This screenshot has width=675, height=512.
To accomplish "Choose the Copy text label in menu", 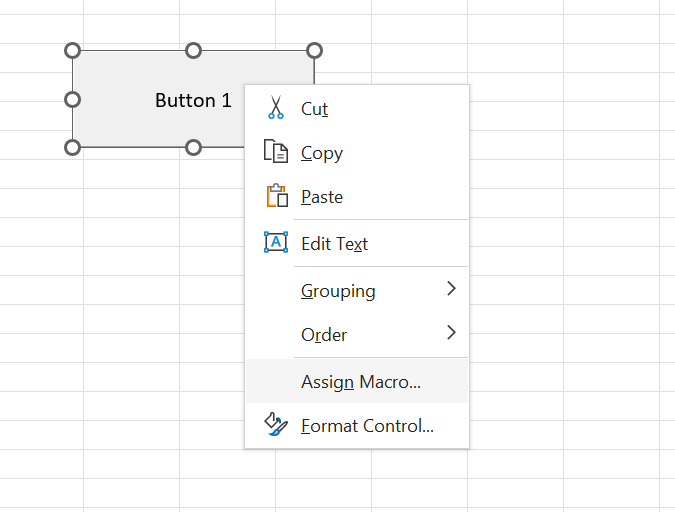I will point(322,153).
